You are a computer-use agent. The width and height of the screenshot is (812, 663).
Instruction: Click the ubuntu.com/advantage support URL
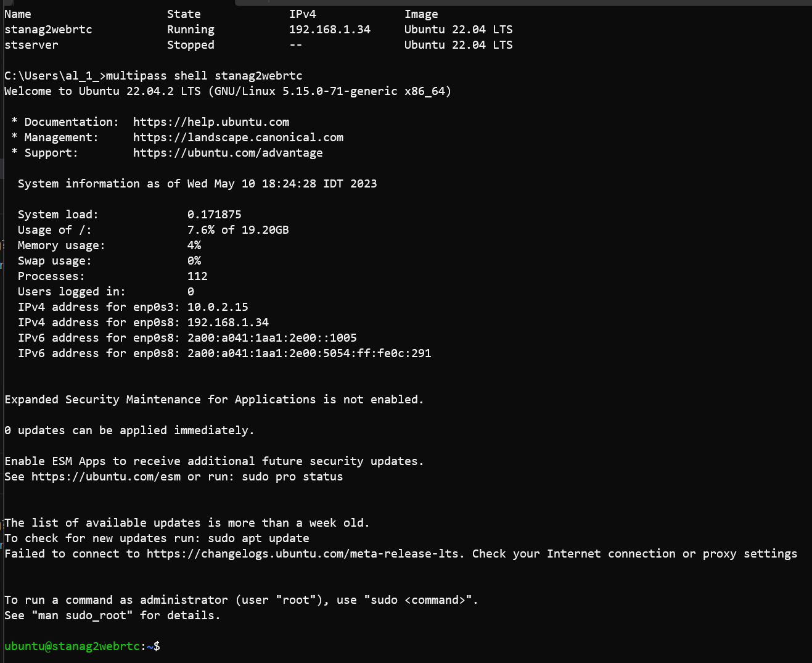pos(228,153)
